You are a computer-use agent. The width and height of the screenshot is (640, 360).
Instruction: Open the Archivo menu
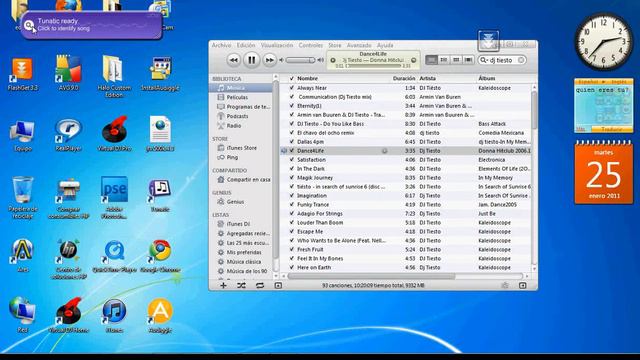(x=221, y=45)
